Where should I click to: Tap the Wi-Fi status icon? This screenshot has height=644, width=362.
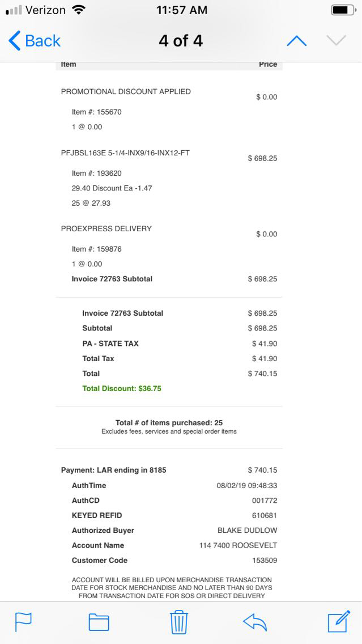(79, 10)
